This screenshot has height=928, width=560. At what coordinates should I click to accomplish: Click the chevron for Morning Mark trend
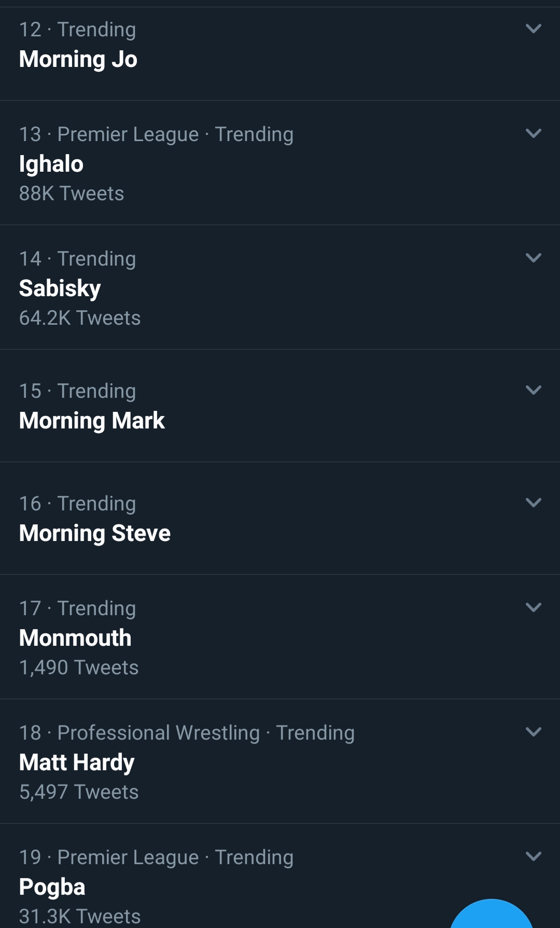[x=533, y=390]
